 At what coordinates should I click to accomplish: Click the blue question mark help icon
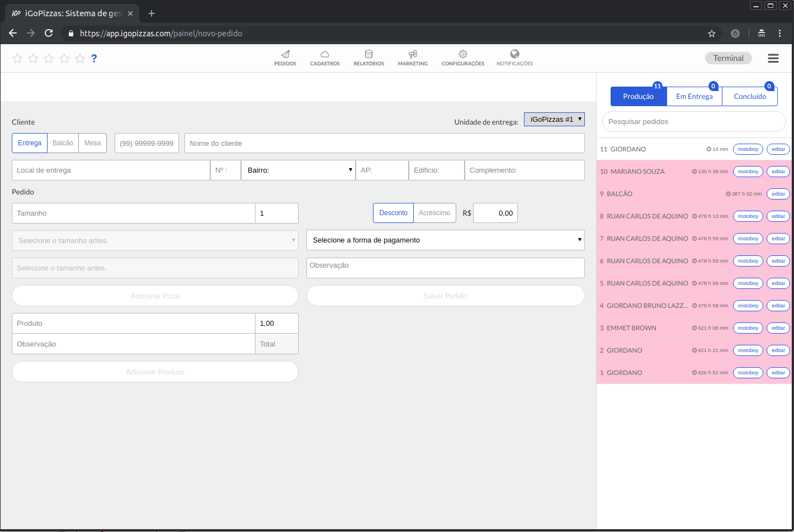tap(94, 58)
